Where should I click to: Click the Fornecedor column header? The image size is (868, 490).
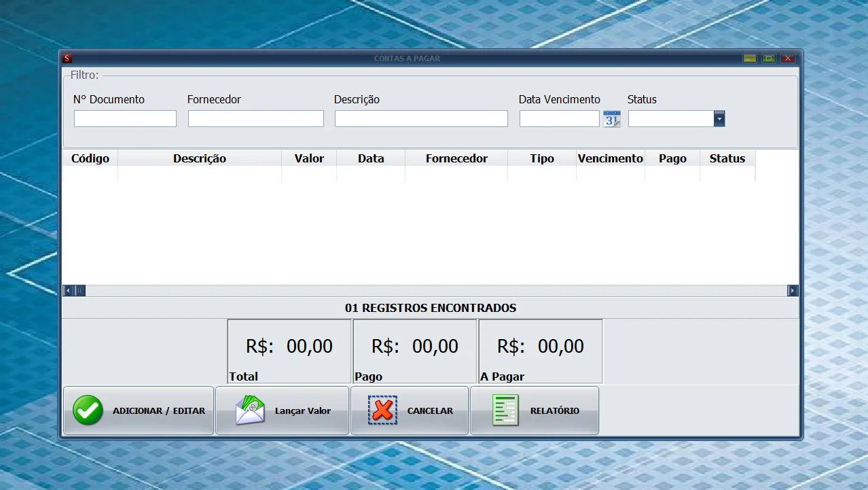(x=456, y=158)
